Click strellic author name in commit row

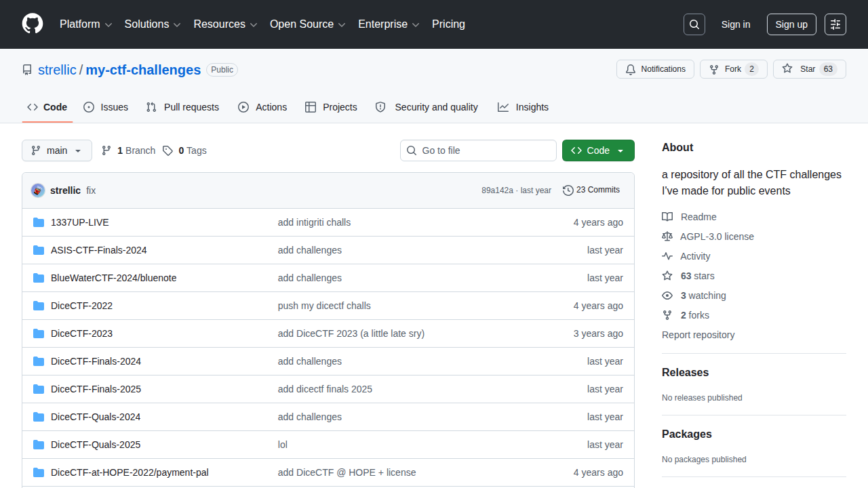point(65,190)
